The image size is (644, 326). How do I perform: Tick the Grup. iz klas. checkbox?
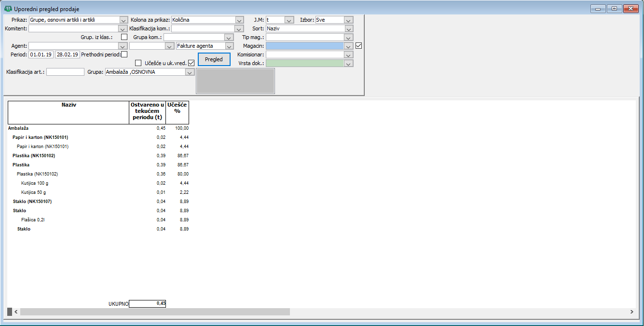click(124, 37)
